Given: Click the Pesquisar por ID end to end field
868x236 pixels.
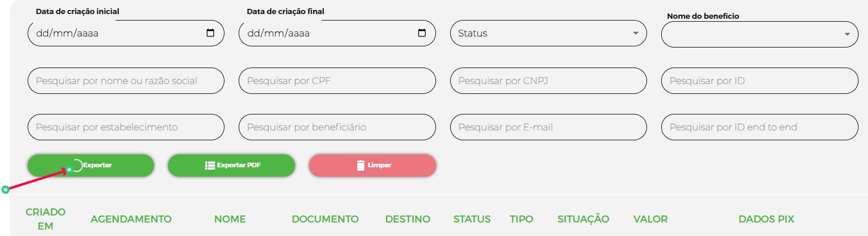Looking at the screenshot, I should pos(759,127).
